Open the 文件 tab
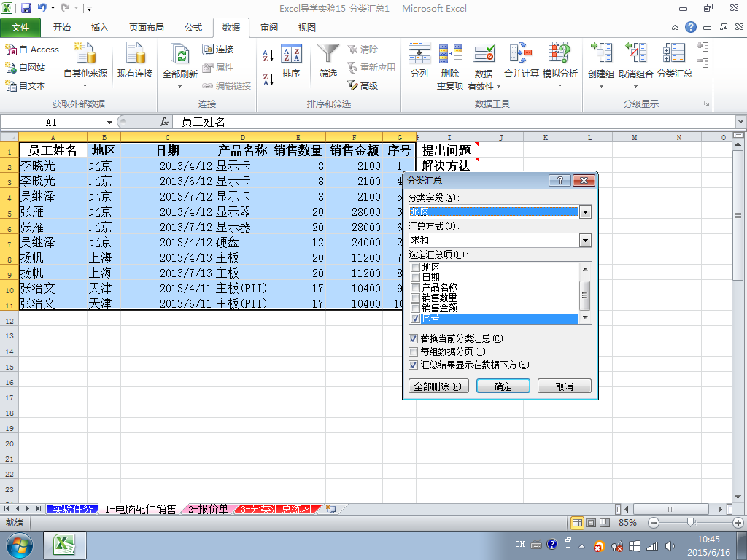Screen dimensions: 747x560 (20, 28)
